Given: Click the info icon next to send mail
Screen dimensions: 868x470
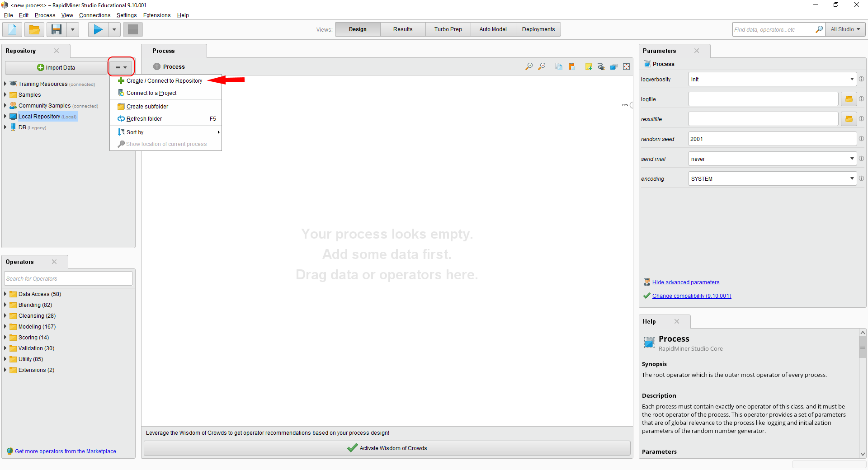Looking at the screenshot, I should (x=862, y=159).
